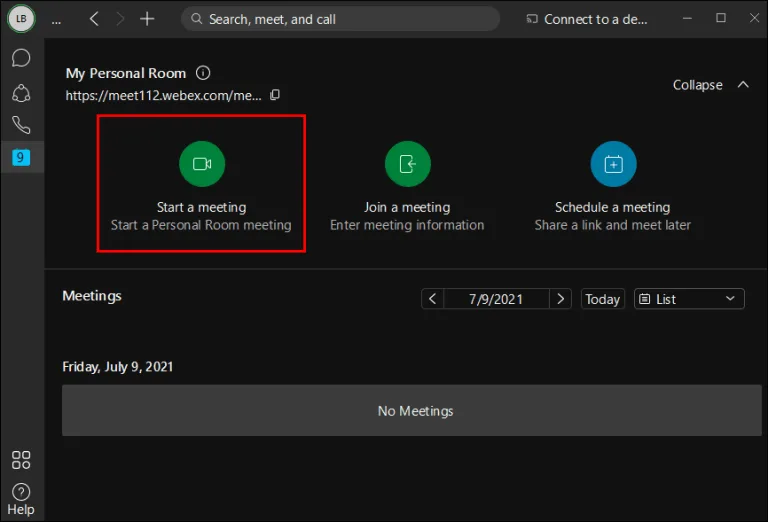
Task: Go to the previous date
Action: click(x=432, y=299)
